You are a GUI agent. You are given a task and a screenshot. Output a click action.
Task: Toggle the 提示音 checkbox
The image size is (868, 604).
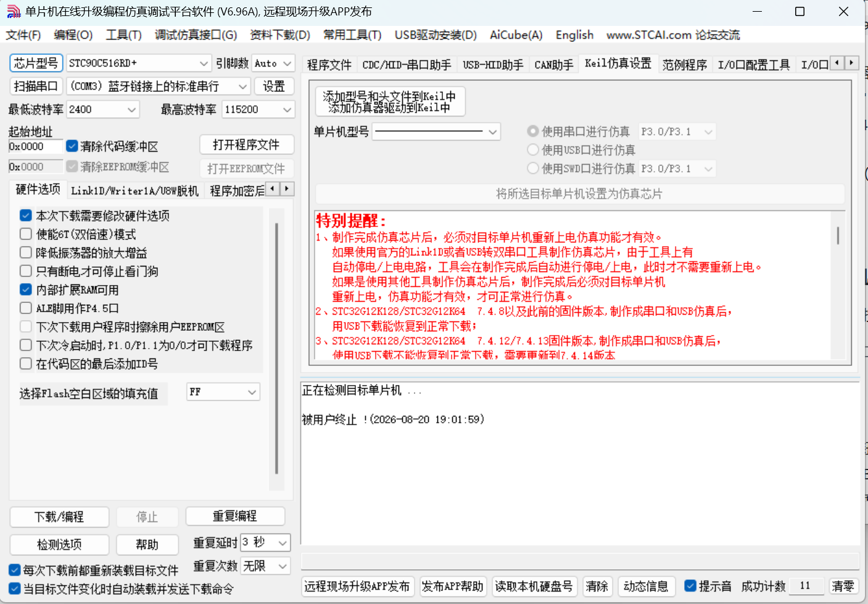point(691,585)
